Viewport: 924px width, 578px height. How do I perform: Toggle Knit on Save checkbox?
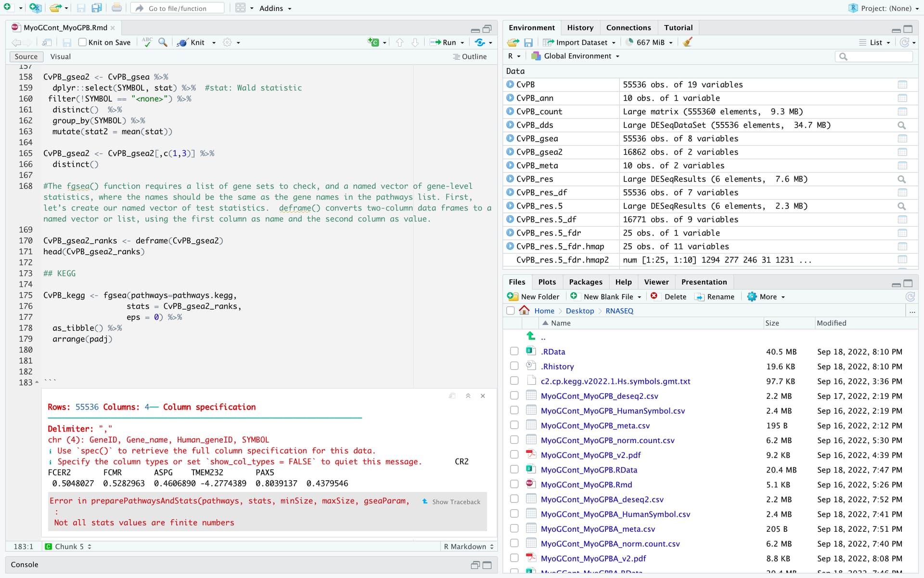click(82, 42)
